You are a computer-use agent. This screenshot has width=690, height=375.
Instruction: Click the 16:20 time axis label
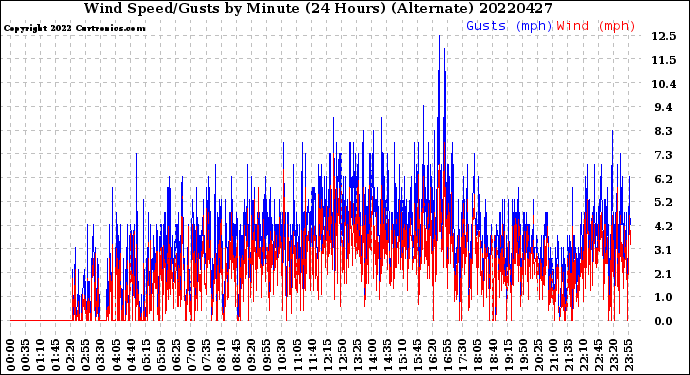[x=432, y=355]
